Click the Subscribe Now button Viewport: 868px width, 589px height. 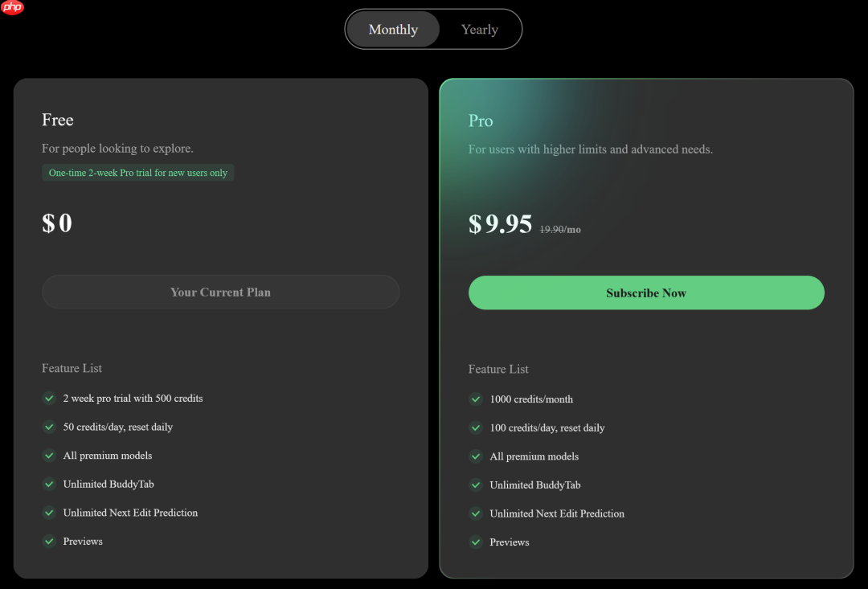coord(646,292)
